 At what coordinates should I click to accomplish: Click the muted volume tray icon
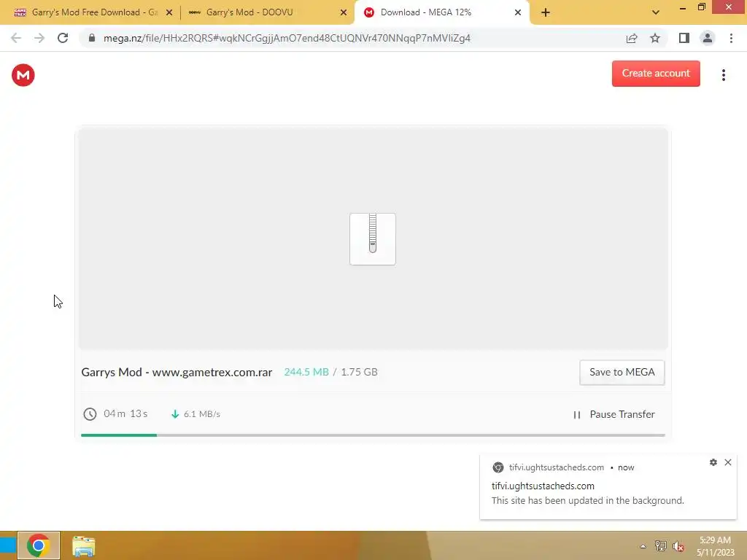pyautogui.click(x=678, y=546)
